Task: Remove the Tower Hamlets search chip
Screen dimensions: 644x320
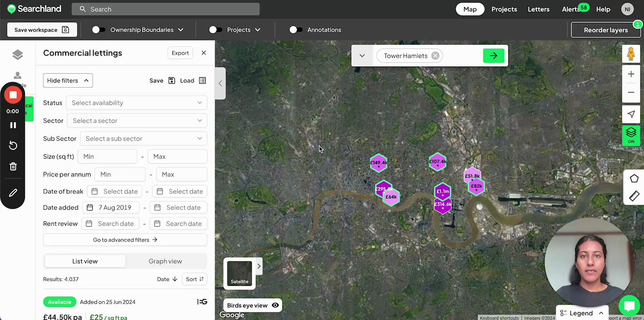Action: (x=435, y=56)
